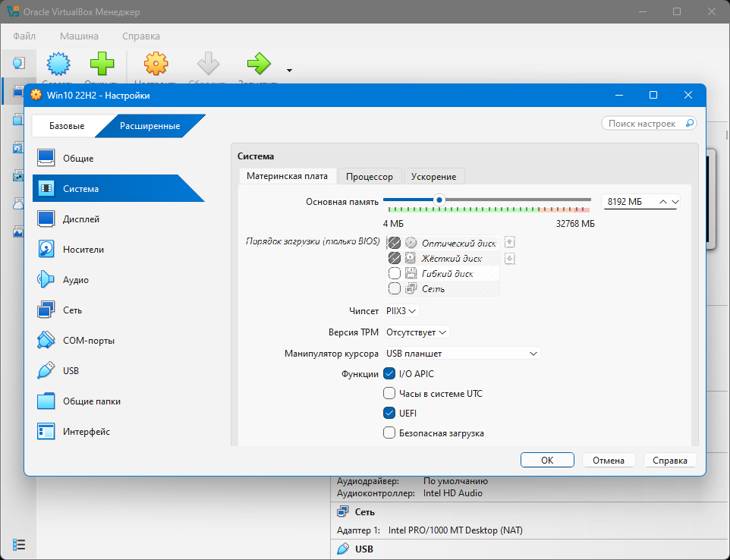Switch to the Расширенные settings mode
The image size is (730, 560).
click(x=150, y=126)
